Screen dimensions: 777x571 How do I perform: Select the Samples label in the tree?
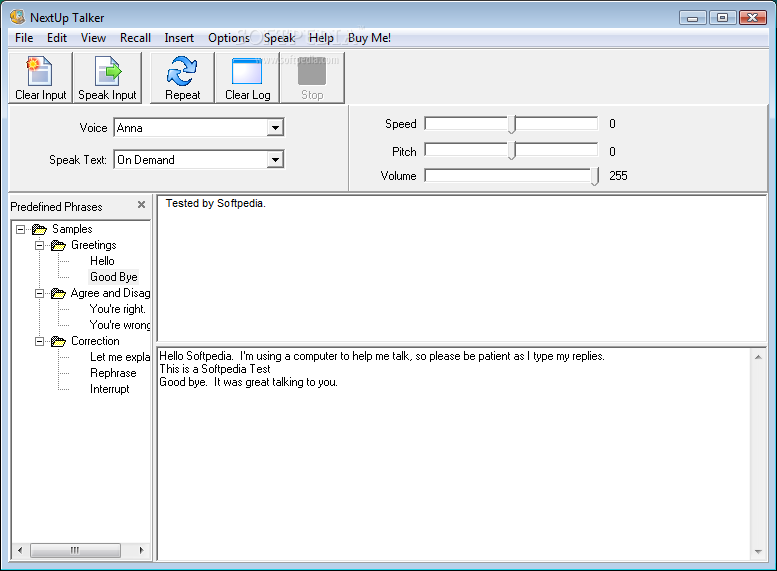tap(72, 229)
